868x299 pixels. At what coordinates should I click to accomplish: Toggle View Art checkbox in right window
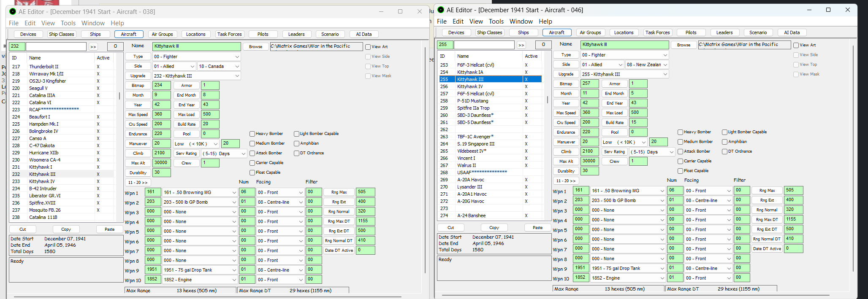796,45
